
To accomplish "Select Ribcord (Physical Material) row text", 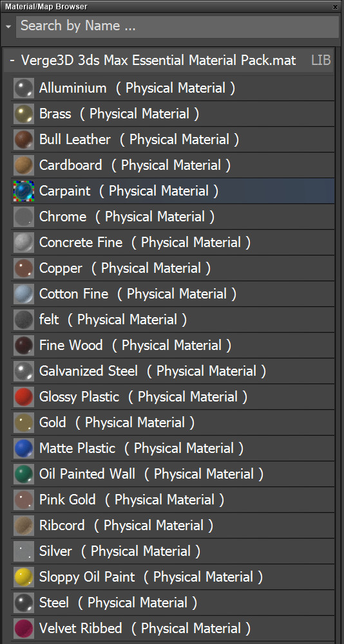I will 126,526.
